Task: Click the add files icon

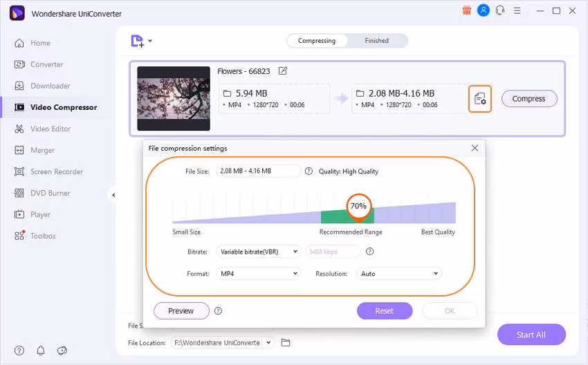Action: [x=137, y=41]
